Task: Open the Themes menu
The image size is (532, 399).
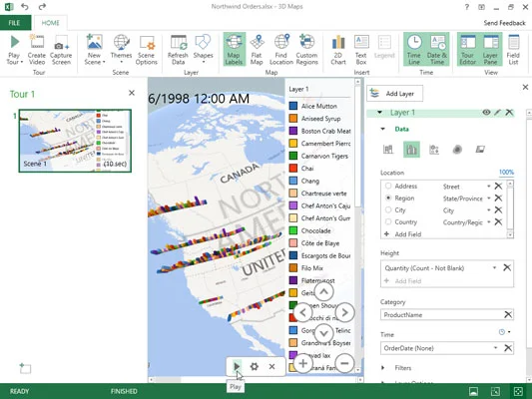Action: click(121, 50)
